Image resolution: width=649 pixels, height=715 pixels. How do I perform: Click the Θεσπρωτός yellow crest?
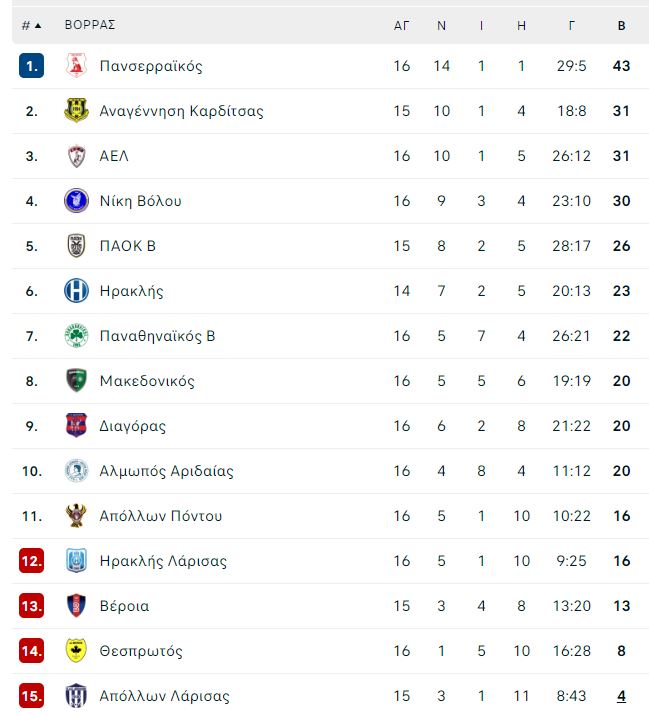click(76, 651)
